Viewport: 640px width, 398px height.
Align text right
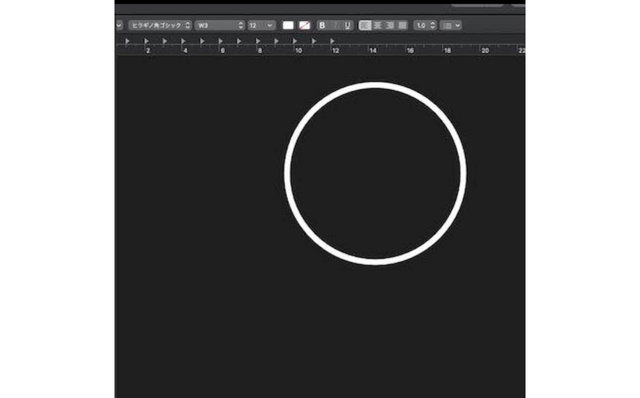(390, 25)
